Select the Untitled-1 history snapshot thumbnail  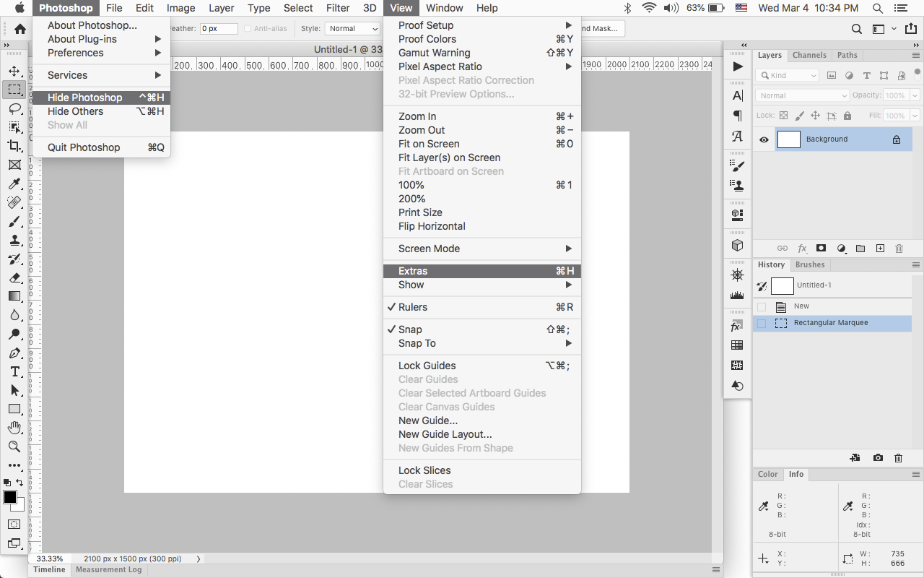point(783,285)
